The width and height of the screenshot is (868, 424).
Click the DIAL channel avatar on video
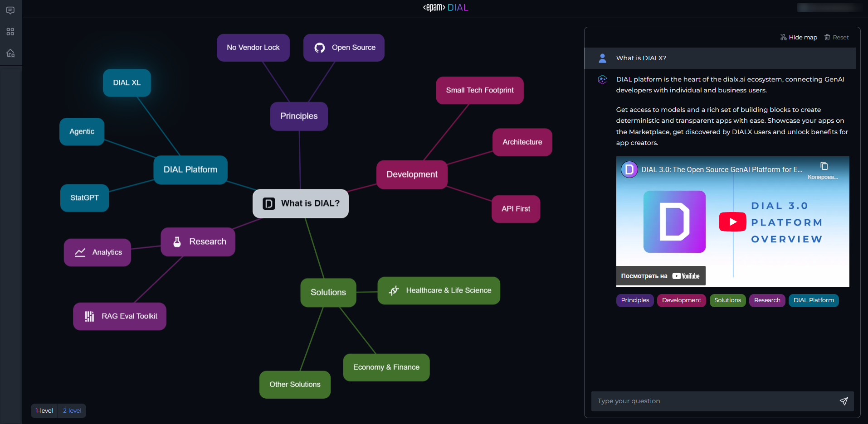(629, 170)
